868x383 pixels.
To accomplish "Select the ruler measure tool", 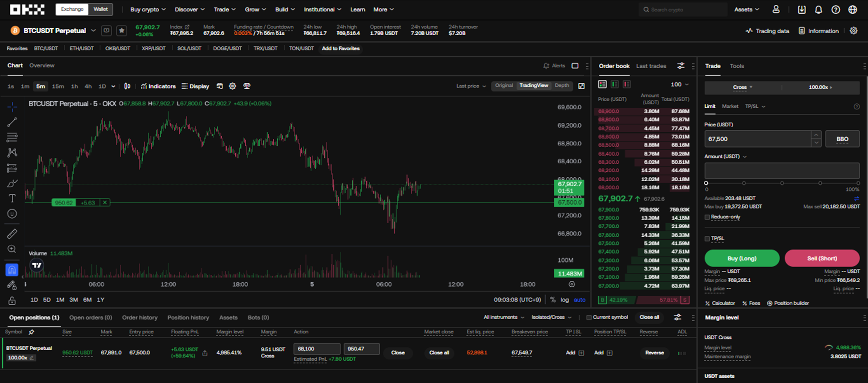I will [12, 234].
